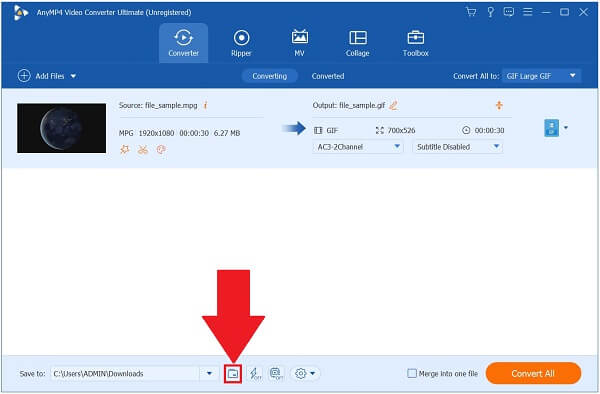The image size is (600, 394).
Task: Click the register key icon
Action: click(490, 12)
